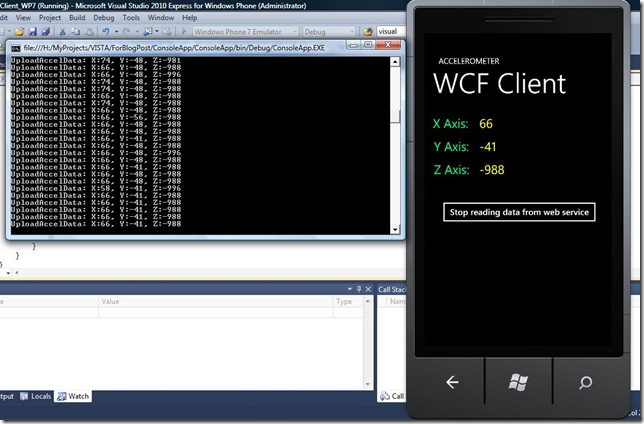Open the View menu
This screenshot has width=644, height=424.
click(x=23, y=18)
